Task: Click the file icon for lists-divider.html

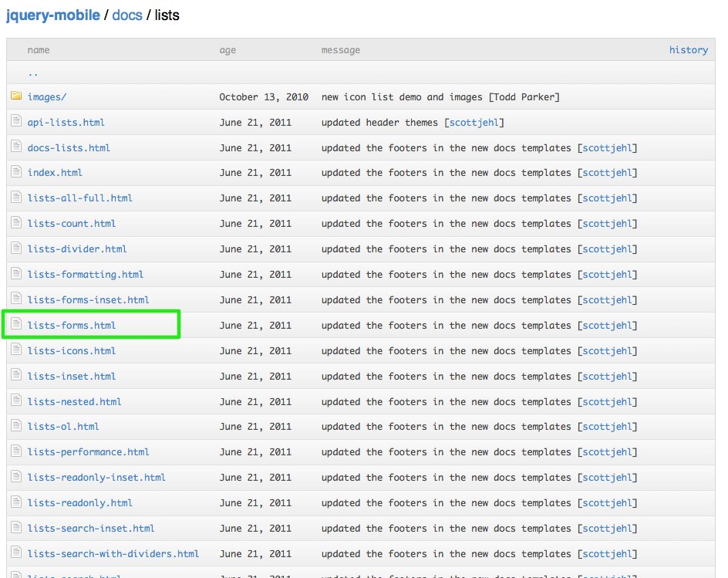Action: (16, 248)
